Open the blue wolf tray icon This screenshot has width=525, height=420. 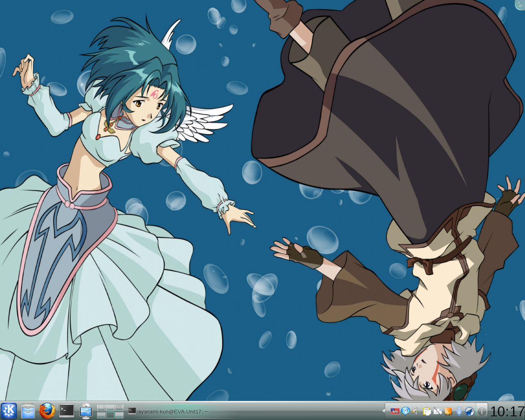coord(470,411)
